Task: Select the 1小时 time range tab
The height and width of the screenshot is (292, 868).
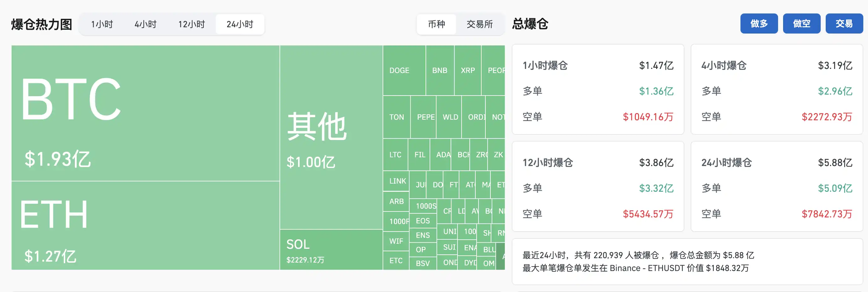Action: click(x=102, y=24)
